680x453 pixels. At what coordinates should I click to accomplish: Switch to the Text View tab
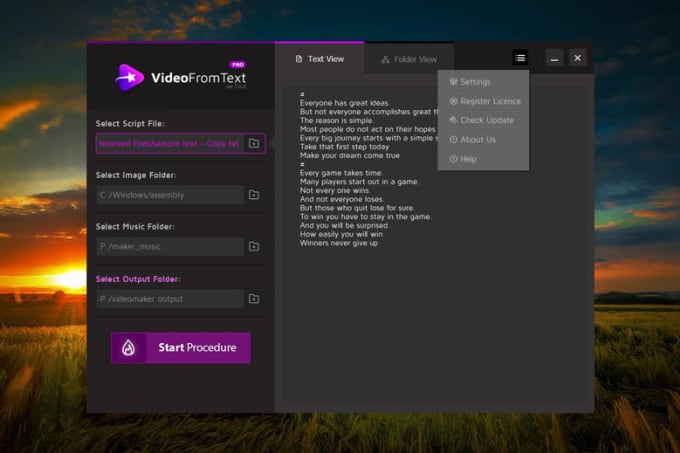[320, 59]
